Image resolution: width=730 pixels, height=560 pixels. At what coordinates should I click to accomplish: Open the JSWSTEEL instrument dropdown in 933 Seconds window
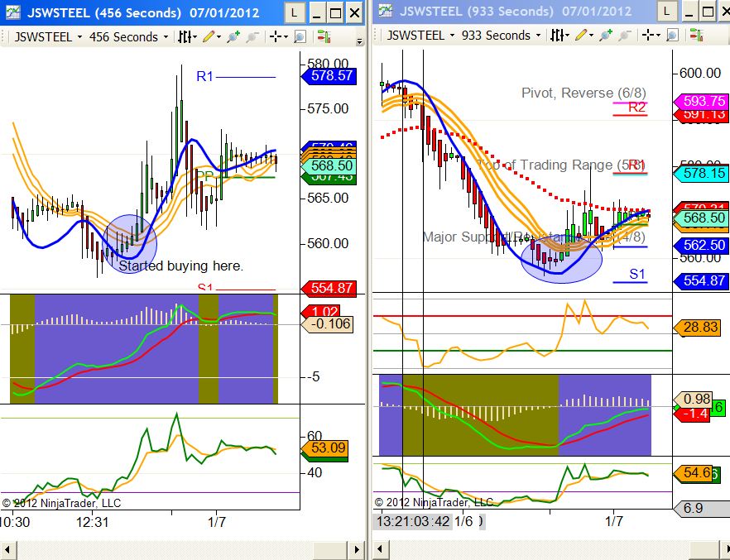452,36
